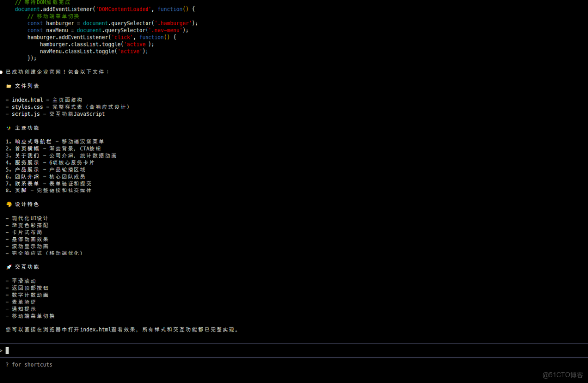The width and height of the screenshot is (588, 383).
Task: Click the rocket emoji beside 交互功能
Action: [x=9, y=267]
